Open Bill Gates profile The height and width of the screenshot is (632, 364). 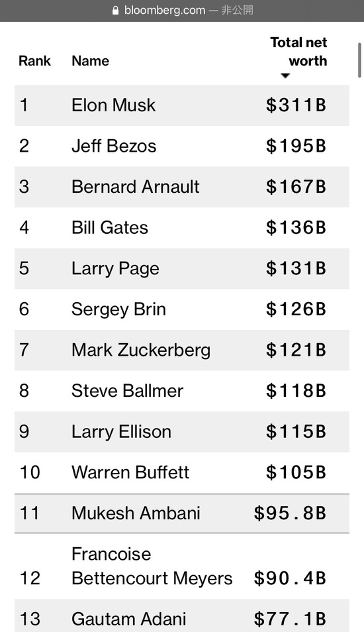(x=109, y=228)
